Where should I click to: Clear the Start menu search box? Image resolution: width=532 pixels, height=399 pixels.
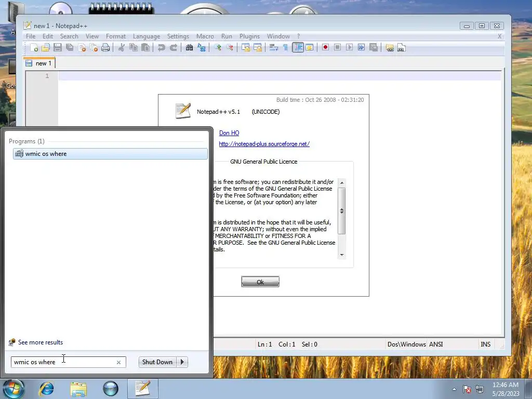point(118,362)
